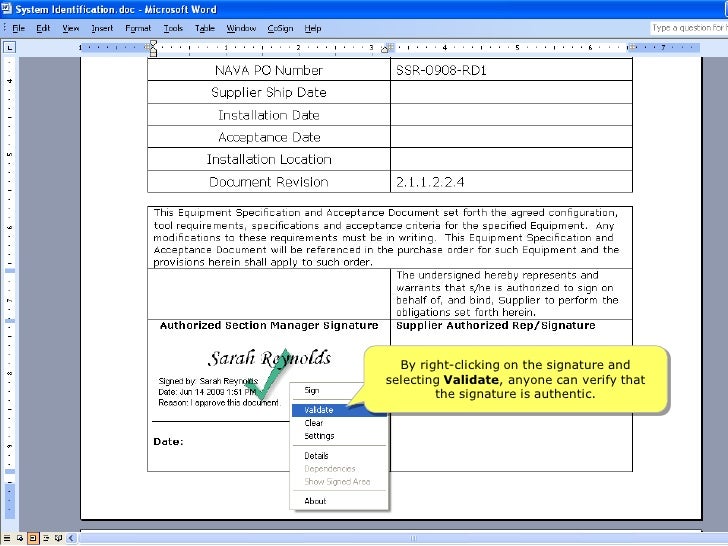Click the empty Supplier Ship Date value cell
The width and height of the screenshot is (728, 546).
[x=511, y=92]
